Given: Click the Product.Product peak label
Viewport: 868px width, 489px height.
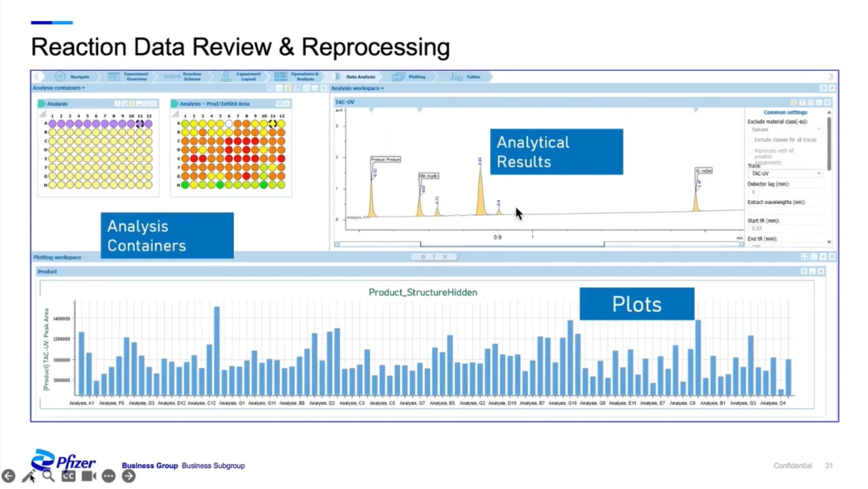Looking at the screenshot, I should 386,159.
